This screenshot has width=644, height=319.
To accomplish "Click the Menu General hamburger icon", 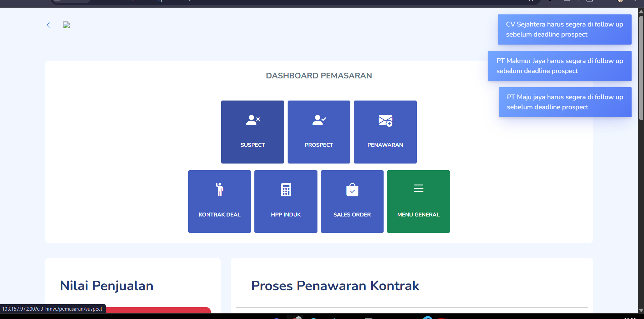I will coord(418,188).
